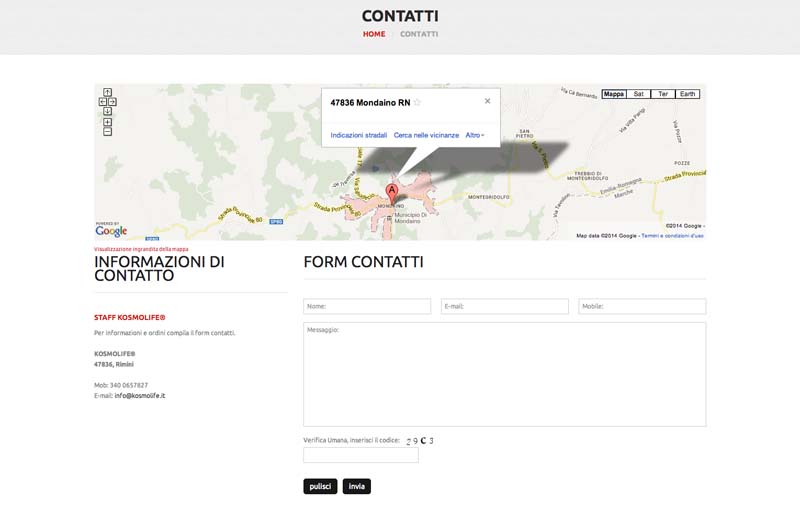This screenshot has height=512, width=800.
Task: Pan the map right with arrow
Action: [x=112, y=101]
